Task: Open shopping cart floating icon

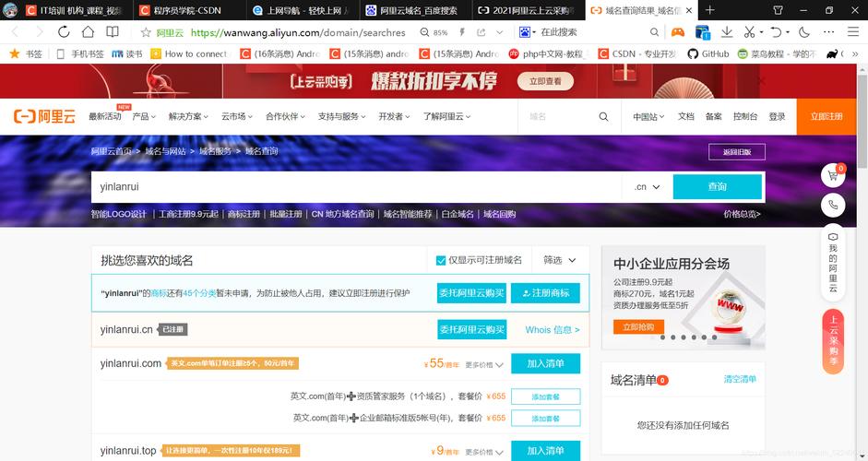Action: (x=833, y=175)
